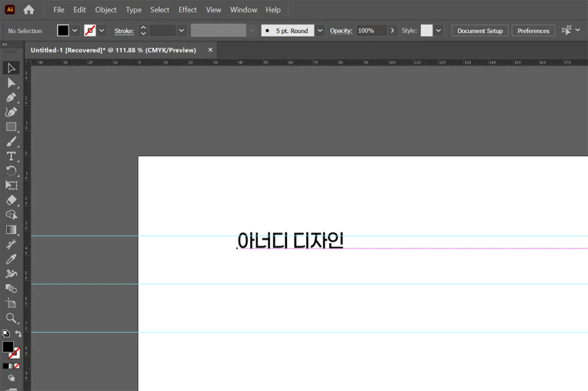Click the Ai application logo
This screenshot has width=588, height=391.
(10, 10)
